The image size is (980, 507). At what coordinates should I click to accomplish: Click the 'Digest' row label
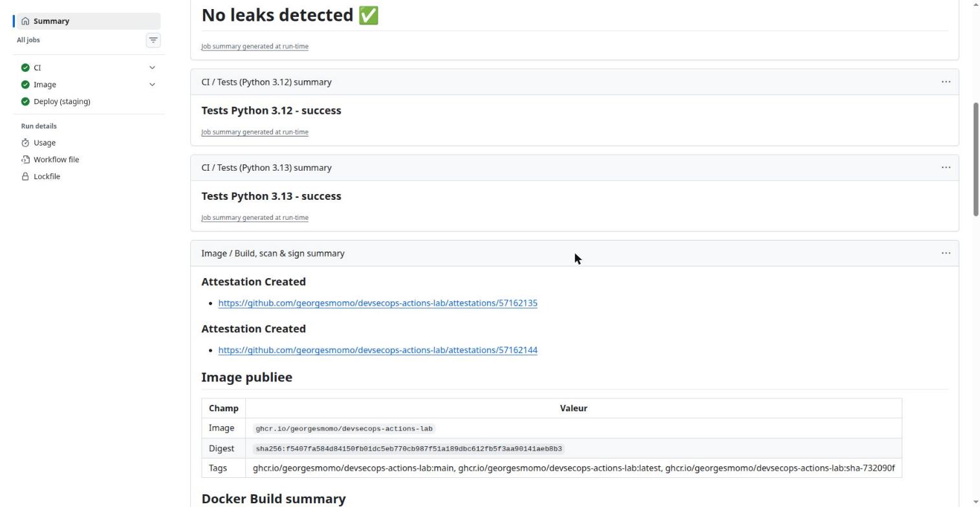click(221, 449)
